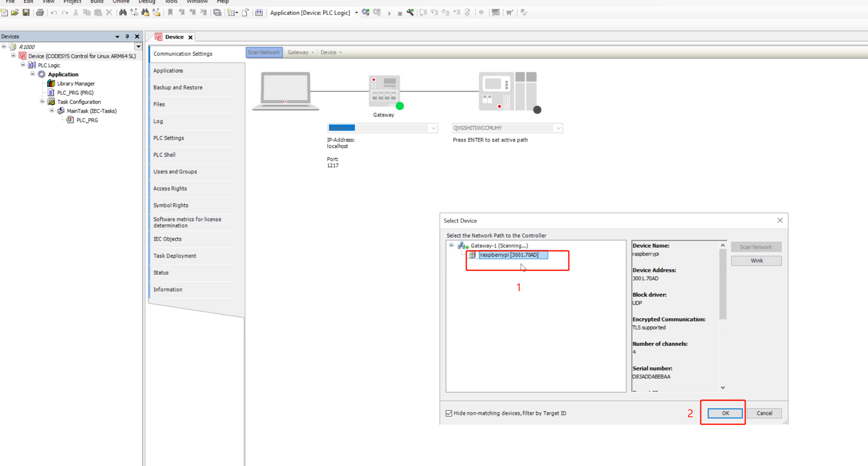Screen dimensions: 868x466
Task: Open the gateway selection combo box
Action: (x=382, y=128)
